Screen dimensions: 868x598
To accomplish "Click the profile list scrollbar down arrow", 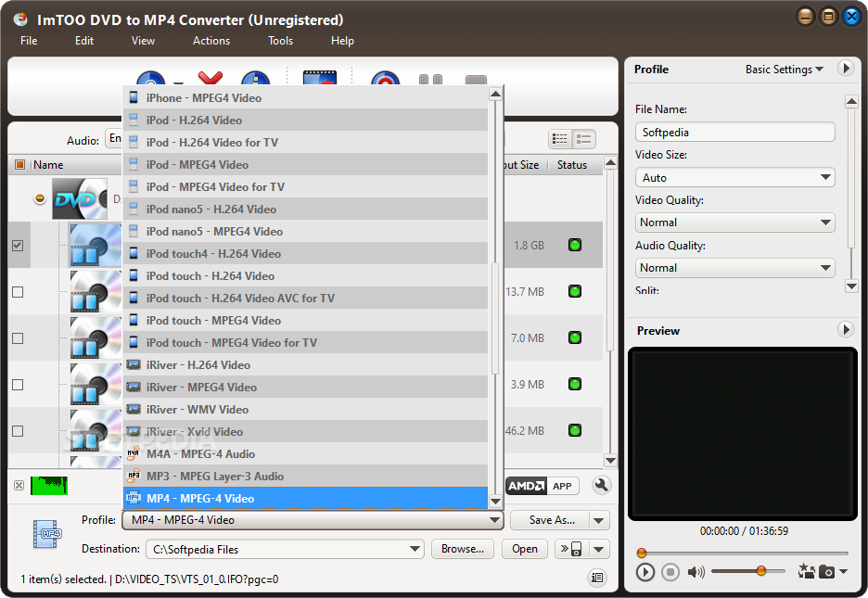I will 495,502.
